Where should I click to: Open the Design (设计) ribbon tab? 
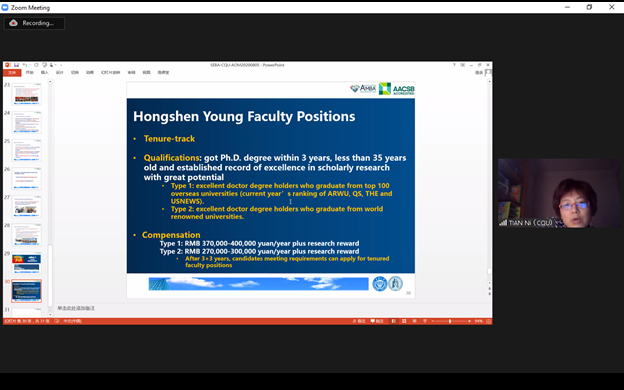(60, 72)
